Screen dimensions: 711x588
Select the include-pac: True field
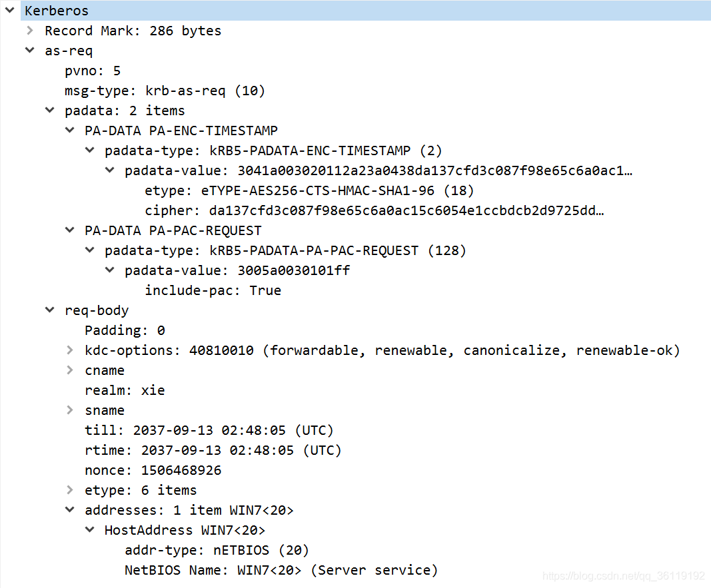[213, 290]
